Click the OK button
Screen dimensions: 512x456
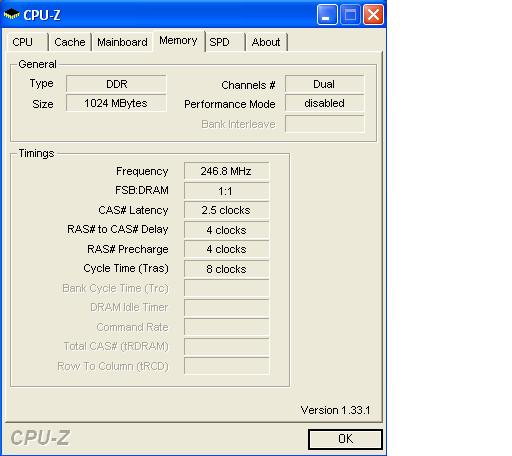click(x=345, y=439)
